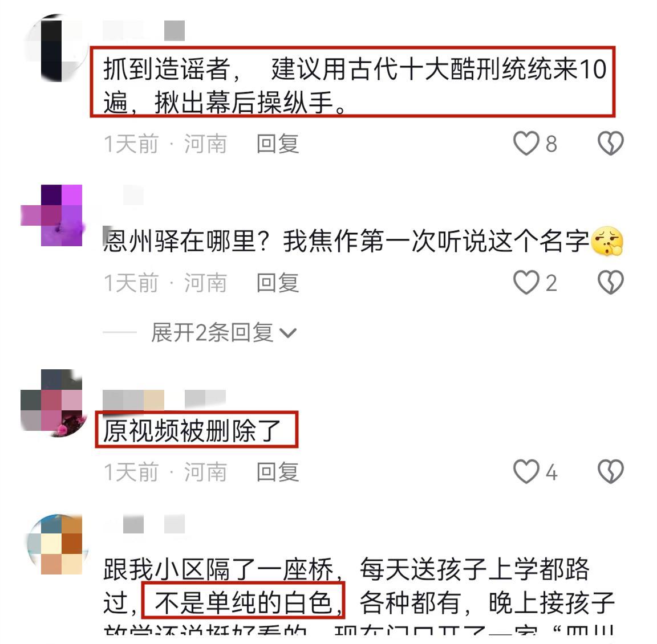Dislike the 原视频被删除了 comment
The image size is (657, 644).
pos(610,471)
